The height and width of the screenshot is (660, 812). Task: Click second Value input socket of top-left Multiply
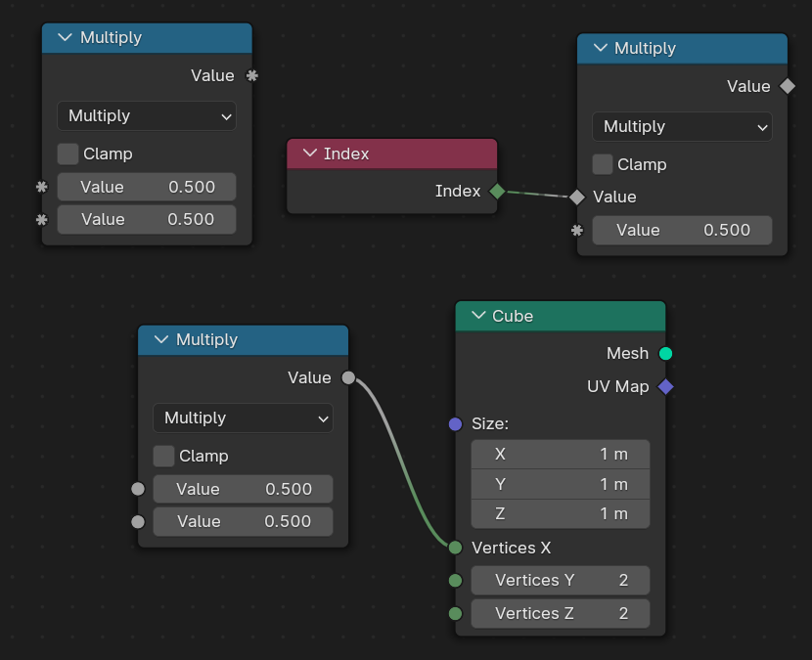[x=42, y=219]
